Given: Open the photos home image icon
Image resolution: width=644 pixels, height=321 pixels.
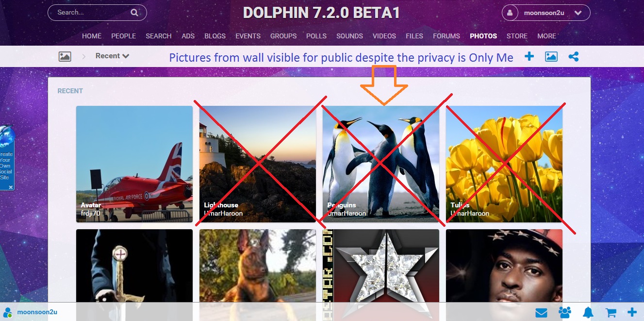Looking at the screenshot, I should pyautogui.click(x=65, y=56).
